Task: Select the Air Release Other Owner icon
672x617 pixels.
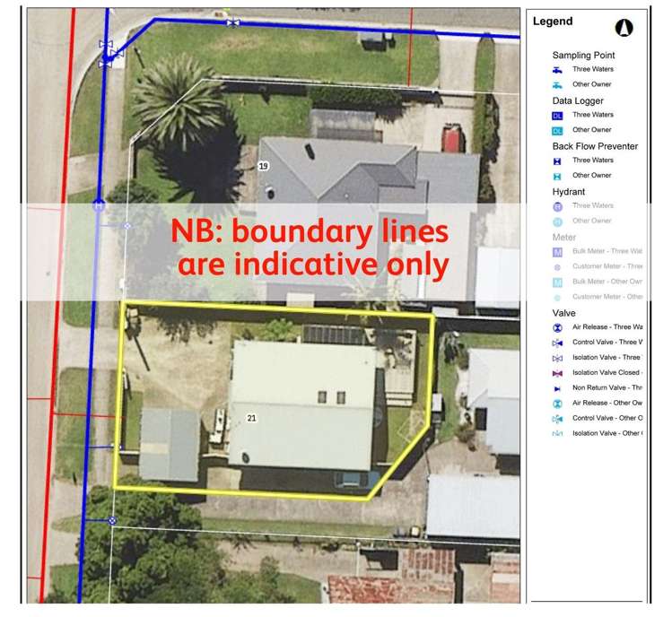Action: pyautogui.click(x=557, y=404)
